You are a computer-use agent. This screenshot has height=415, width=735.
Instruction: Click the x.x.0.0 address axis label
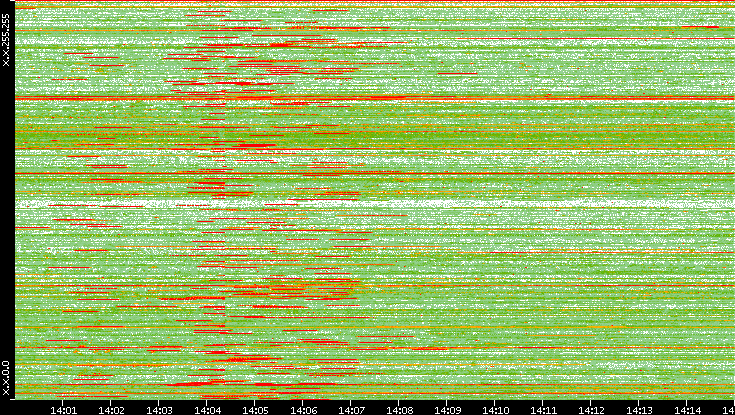click(6, 378)
